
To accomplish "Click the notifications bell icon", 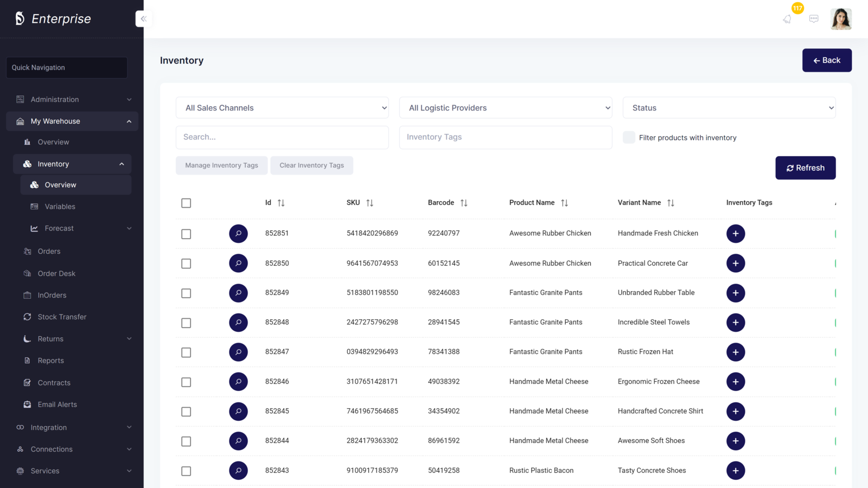I will (787, 18).
